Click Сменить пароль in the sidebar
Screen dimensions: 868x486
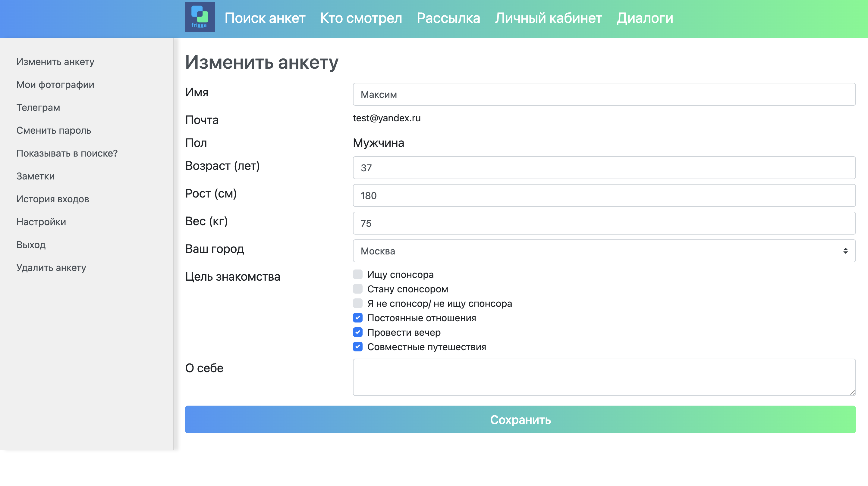[x=54, y=131]
